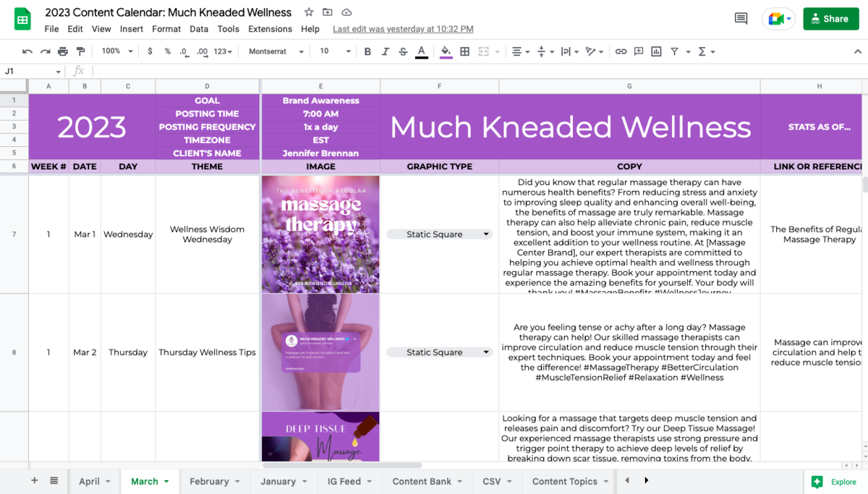
Task: Star the document
Action: [309, 12]
